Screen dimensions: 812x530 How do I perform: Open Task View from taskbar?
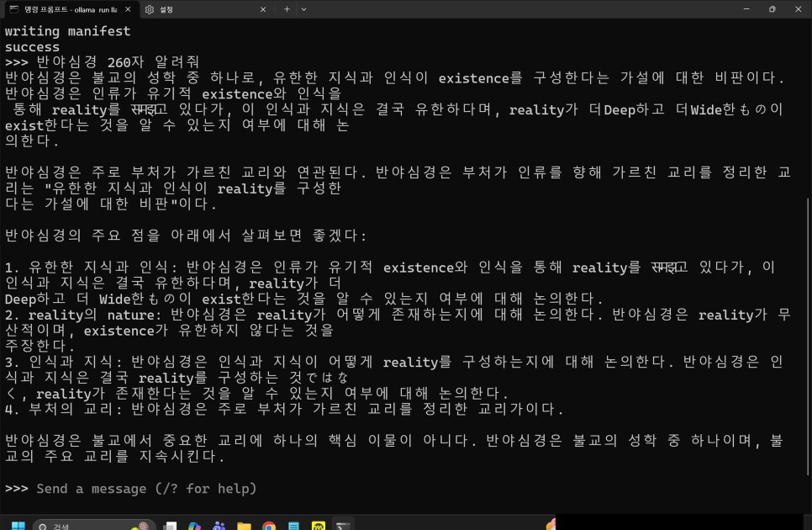click(x=170, y=526)
